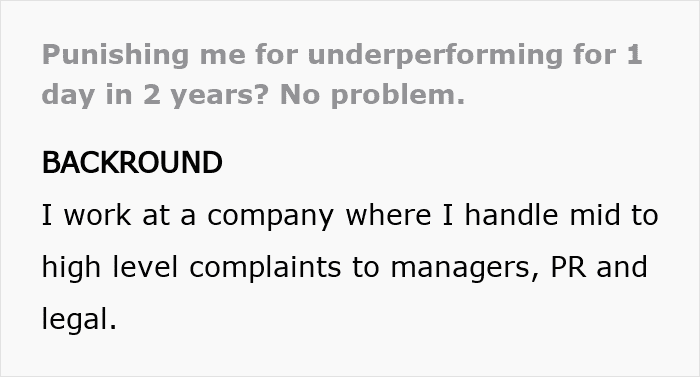This screenshot has height=377, width=700.
Task: Click the word "where" in the paragraph
Action: click(388, 214)
